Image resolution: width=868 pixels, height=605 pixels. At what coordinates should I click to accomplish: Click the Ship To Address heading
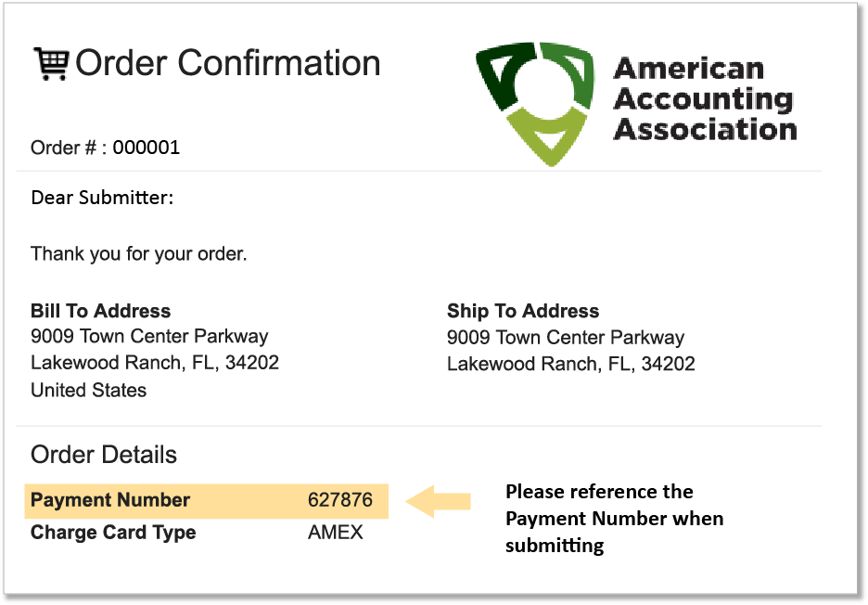523,311
